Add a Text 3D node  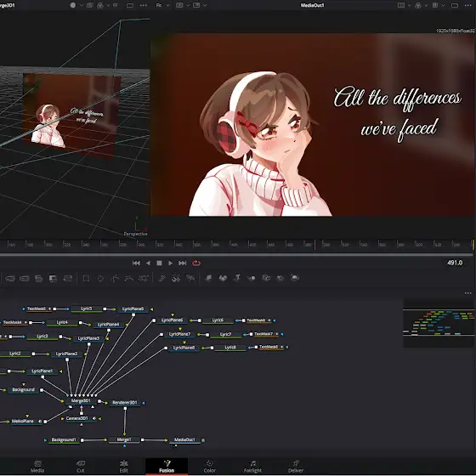pyautogui.click(x=237, y=278)
